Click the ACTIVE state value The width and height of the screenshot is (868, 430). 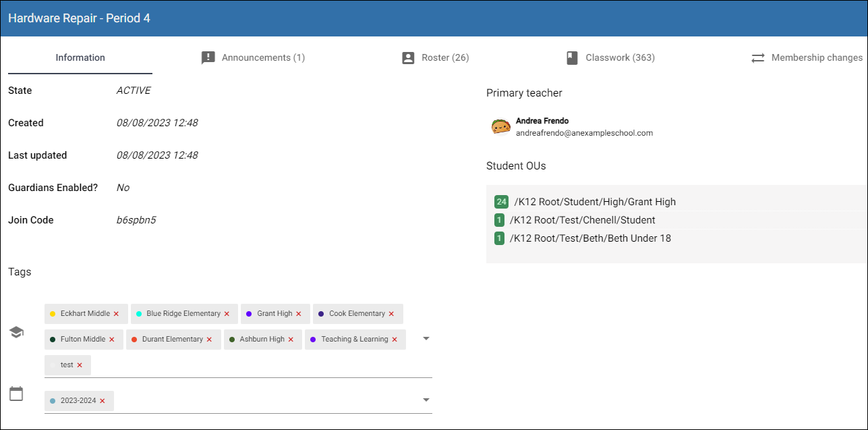pos(134,90)
